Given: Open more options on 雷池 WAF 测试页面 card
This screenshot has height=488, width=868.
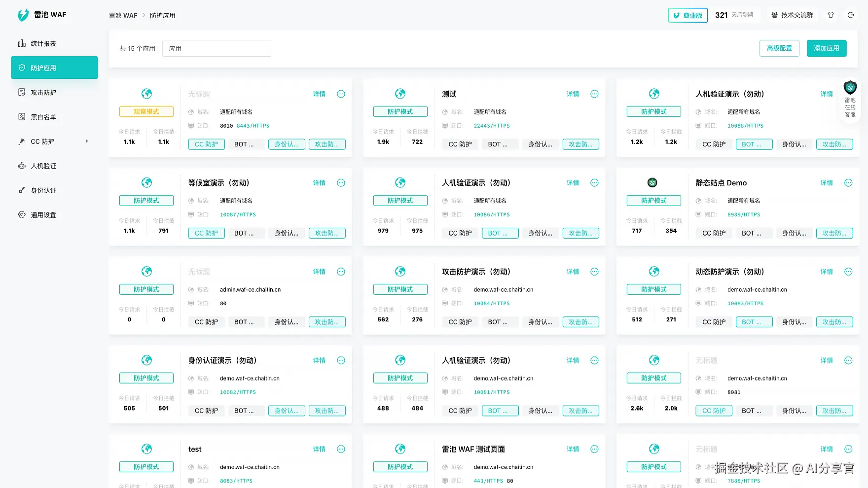Looking at the screenshot, I should tap(595, 449).
